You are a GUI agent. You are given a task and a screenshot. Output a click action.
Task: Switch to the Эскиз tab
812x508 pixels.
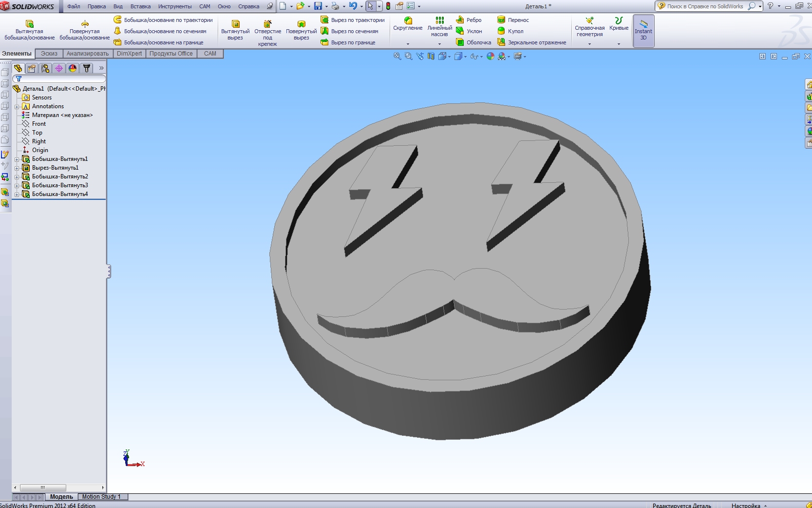49,54
